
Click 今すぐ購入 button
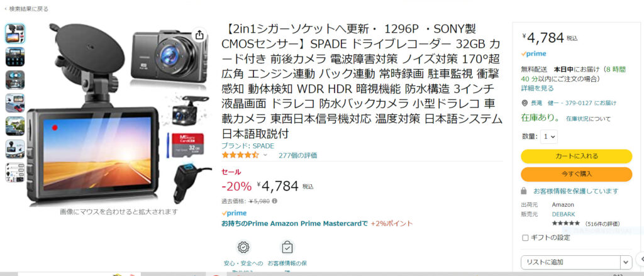(577, 174)
